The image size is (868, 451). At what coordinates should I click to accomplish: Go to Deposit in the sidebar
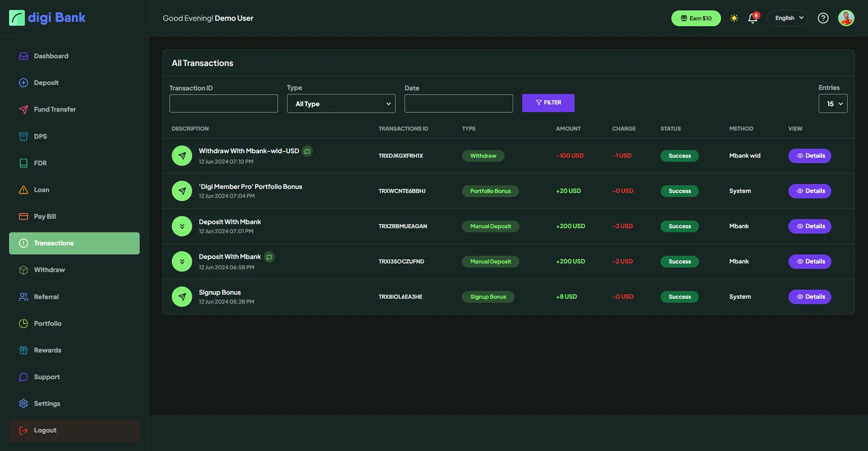coord(74,83)
